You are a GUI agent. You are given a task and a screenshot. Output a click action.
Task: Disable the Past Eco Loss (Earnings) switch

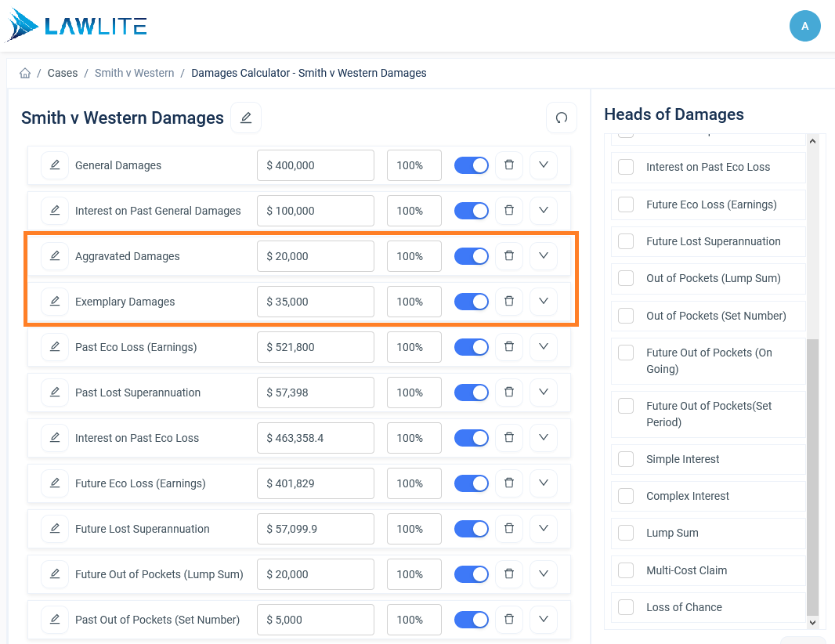472,347
